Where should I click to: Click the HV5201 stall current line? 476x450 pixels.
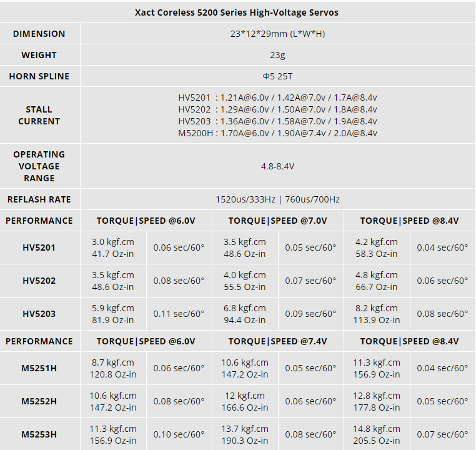(x=277, y=97)
